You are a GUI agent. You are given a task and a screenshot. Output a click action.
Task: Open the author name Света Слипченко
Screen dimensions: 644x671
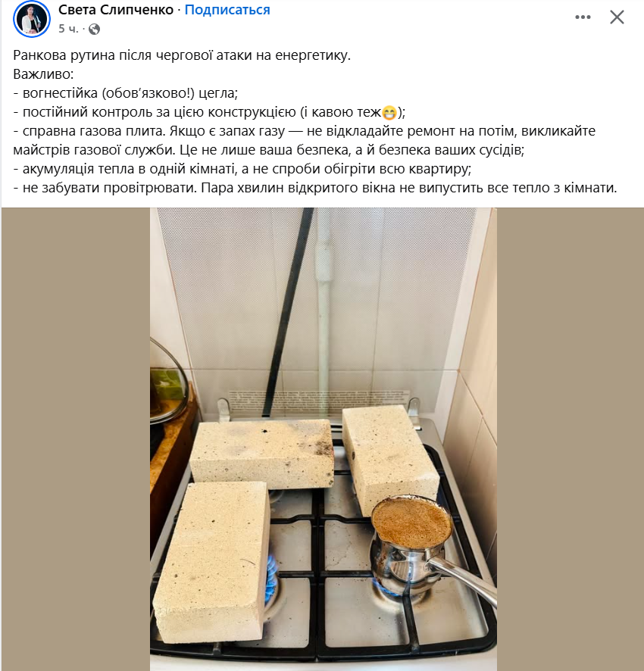(116, 9)
